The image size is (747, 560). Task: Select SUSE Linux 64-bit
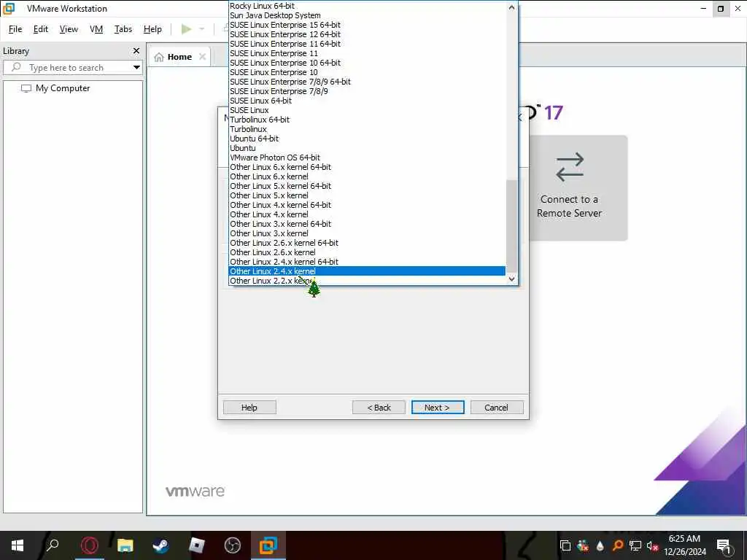(367, 101)
